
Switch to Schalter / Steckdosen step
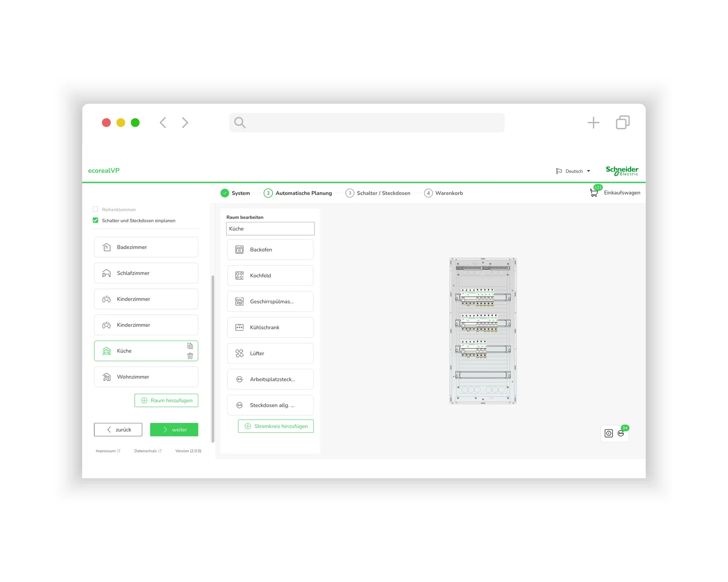tap(378, 193)
